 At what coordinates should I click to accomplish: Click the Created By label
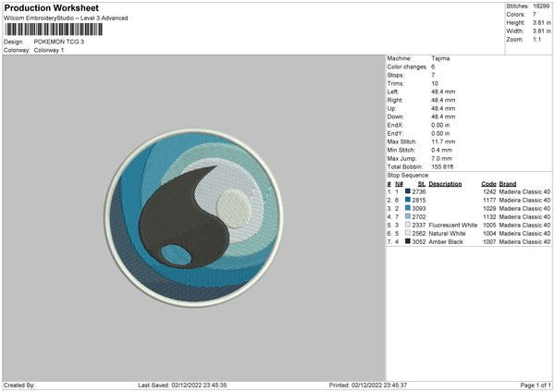(19, 386)
